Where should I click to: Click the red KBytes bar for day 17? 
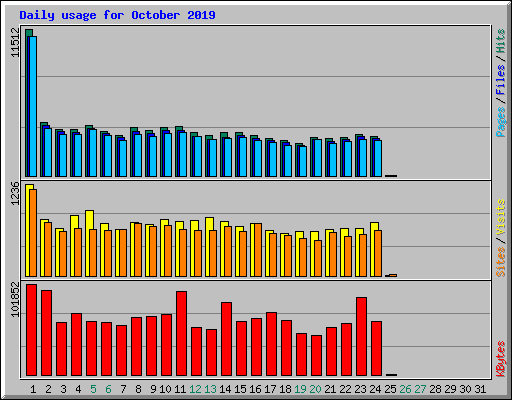click(x=271, y=344)
